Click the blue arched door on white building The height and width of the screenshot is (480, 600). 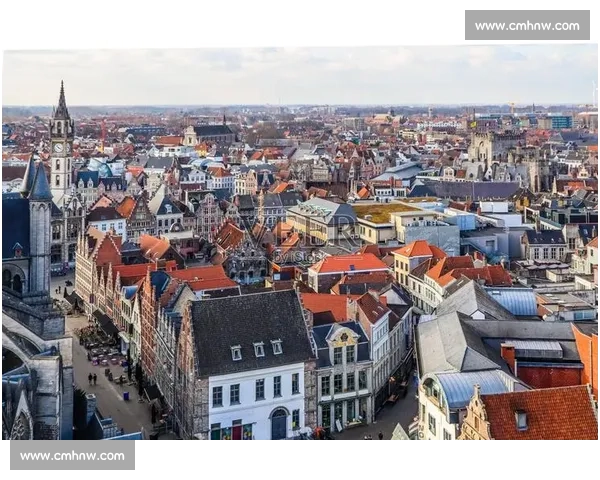point(279,424)
